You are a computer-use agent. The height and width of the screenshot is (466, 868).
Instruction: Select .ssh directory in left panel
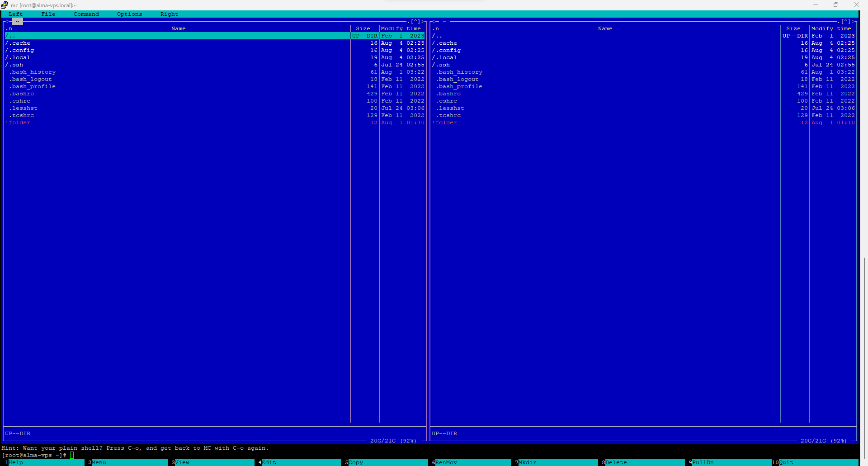pyautogui.click(x=15, y=65)
